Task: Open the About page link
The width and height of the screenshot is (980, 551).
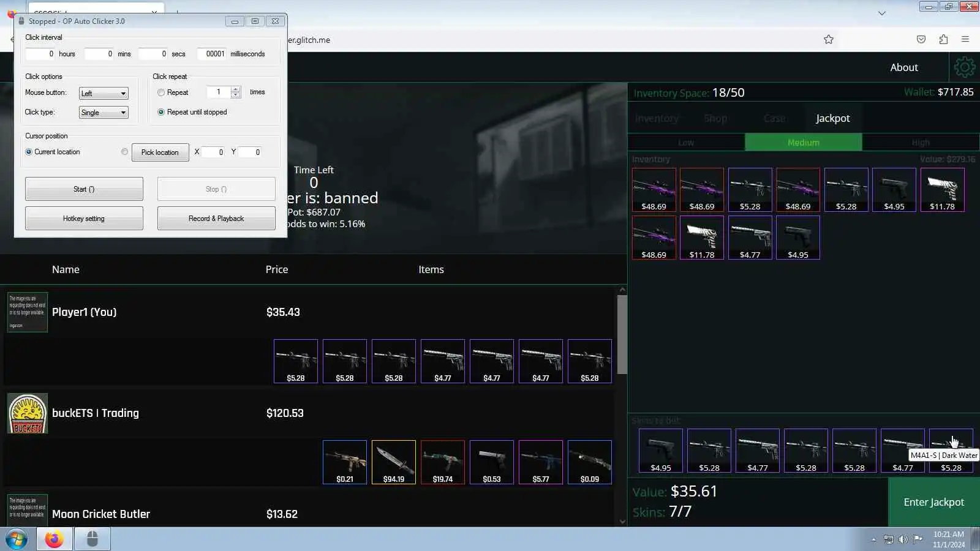Action: click(904, 67)
